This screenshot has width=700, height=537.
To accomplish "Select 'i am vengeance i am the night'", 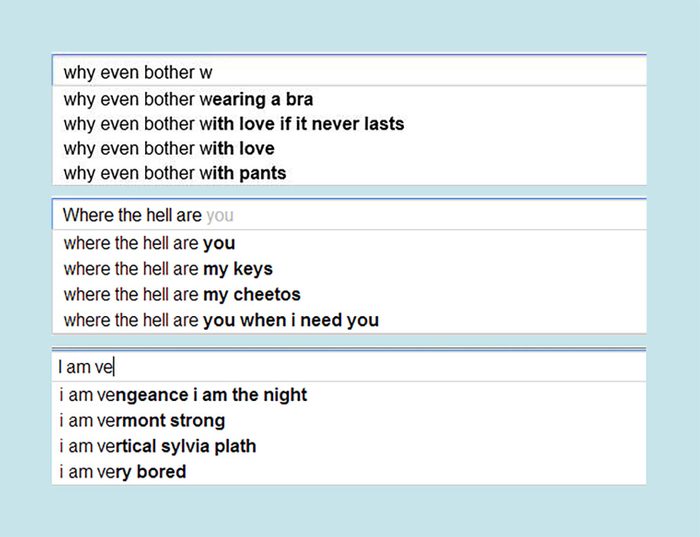I will (182, 395).
